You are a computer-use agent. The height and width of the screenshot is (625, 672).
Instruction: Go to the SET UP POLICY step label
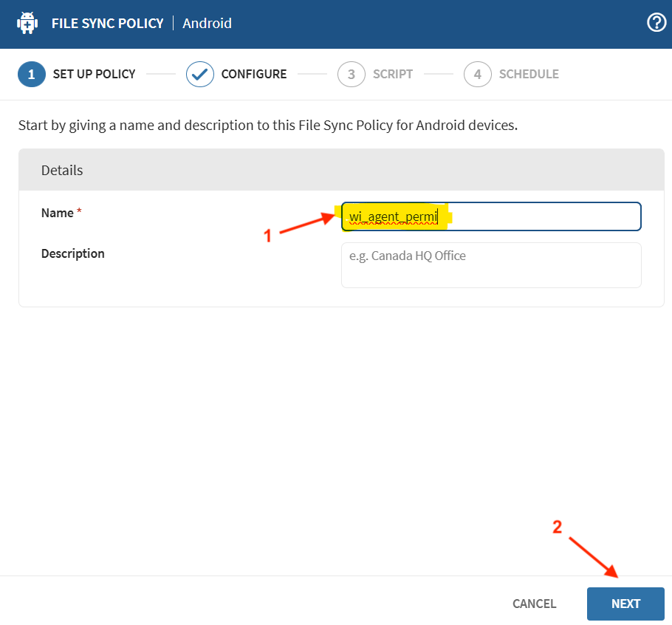(x=94, y=74)
